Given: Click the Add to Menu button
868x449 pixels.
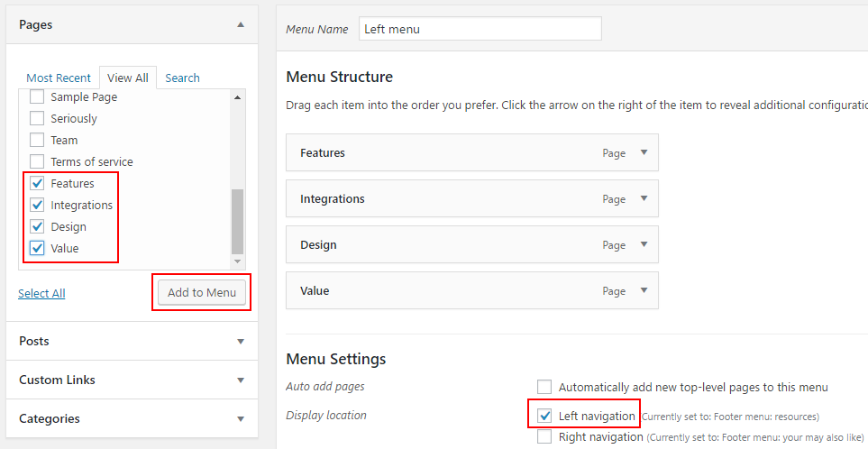Looking at the screenshot, I should click(x=202, y=292).
